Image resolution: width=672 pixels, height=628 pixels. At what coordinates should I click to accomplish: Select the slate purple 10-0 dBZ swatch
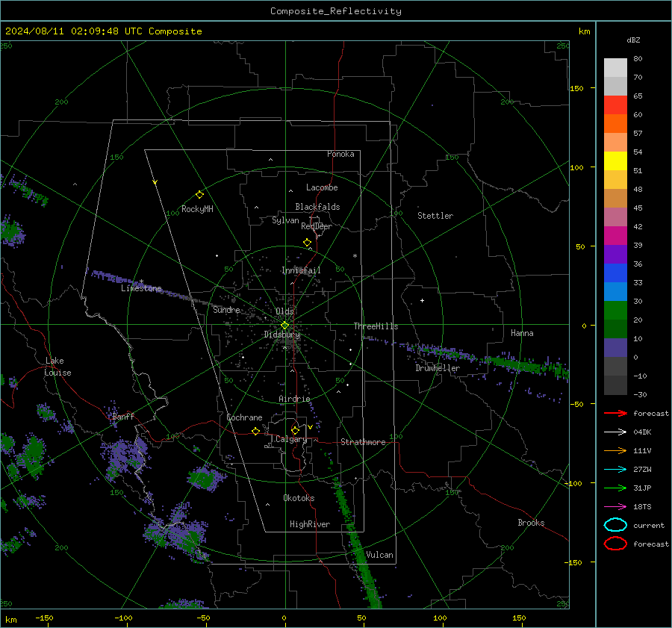click(615, 348)
